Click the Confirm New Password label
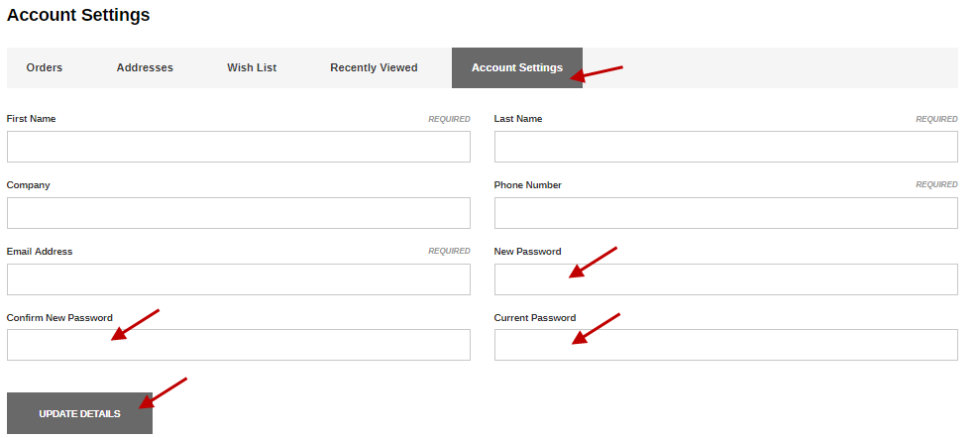Screen dimensions: 980x438 pos(59,317)
